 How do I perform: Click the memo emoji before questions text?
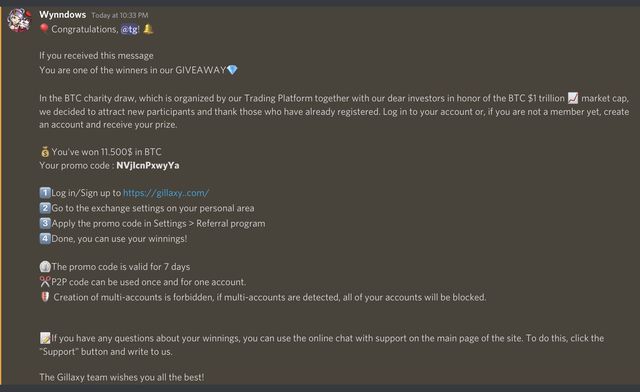tap(45, 338)
